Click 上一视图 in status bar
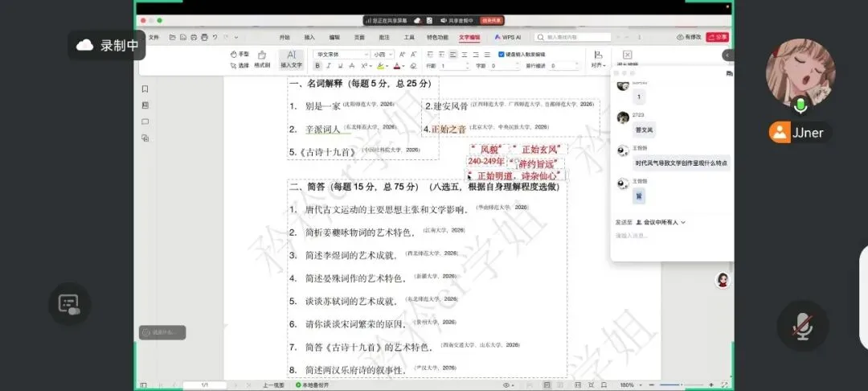The height and width of the screenshot is (391, 868). [x=273, y=385]
